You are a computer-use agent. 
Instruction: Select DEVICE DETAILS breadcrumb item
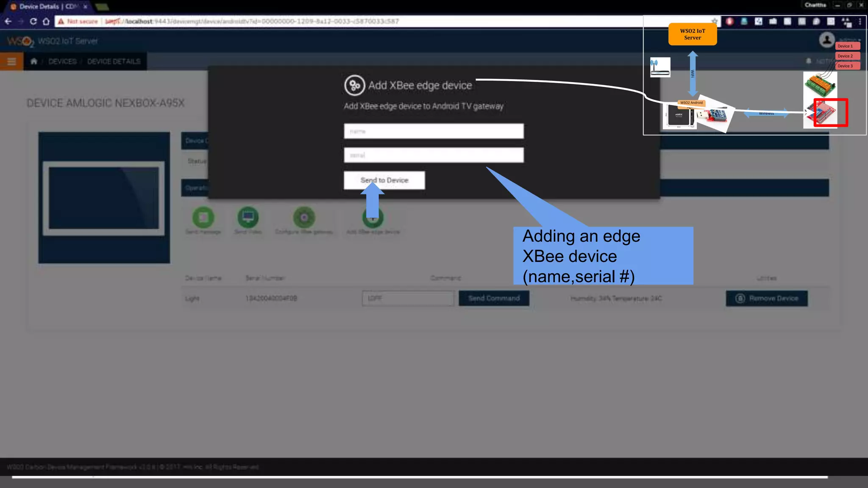(114, 61)
